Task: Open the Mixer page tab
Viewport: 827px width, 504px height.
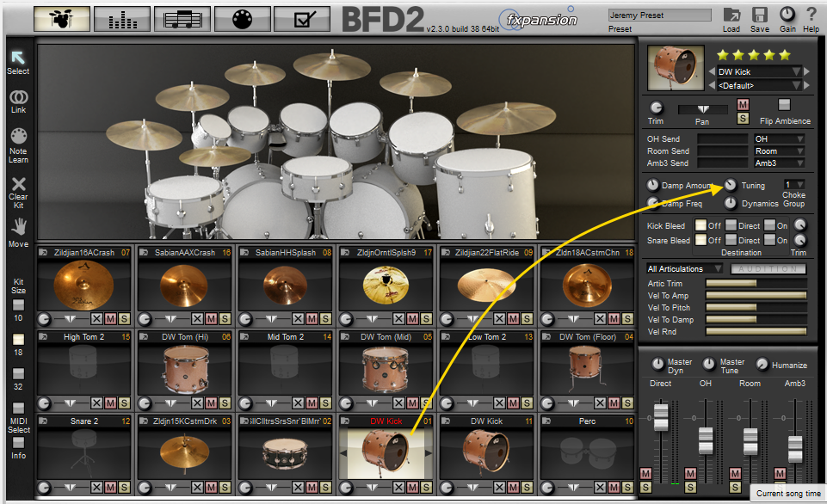Action: 122,20
